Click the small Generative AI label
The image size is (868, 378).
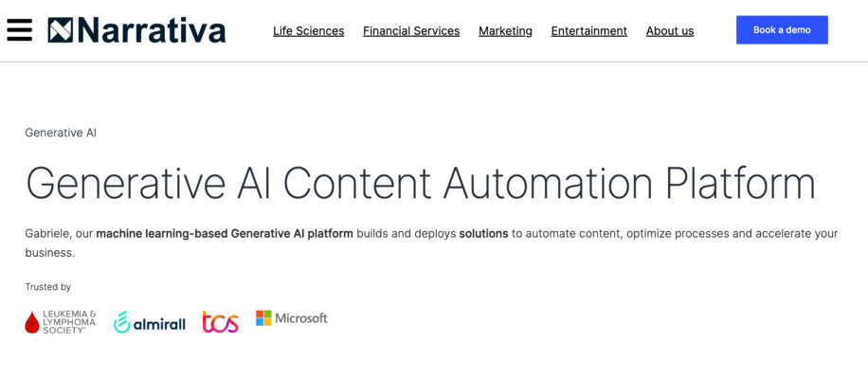click(x=61, y=133)
